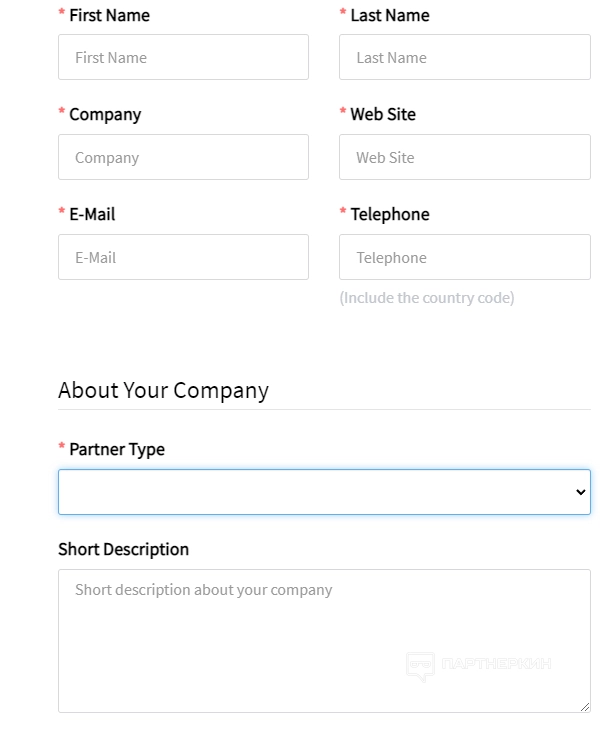Focus the Last Name text box
The image size is (602, 734).
click(464, 57)
